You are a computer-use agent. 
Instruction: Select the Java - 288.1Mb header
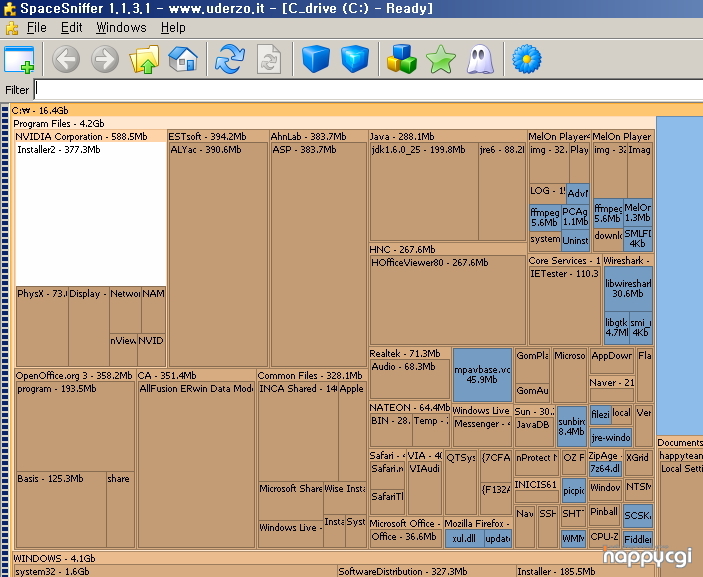coord(447,136)
